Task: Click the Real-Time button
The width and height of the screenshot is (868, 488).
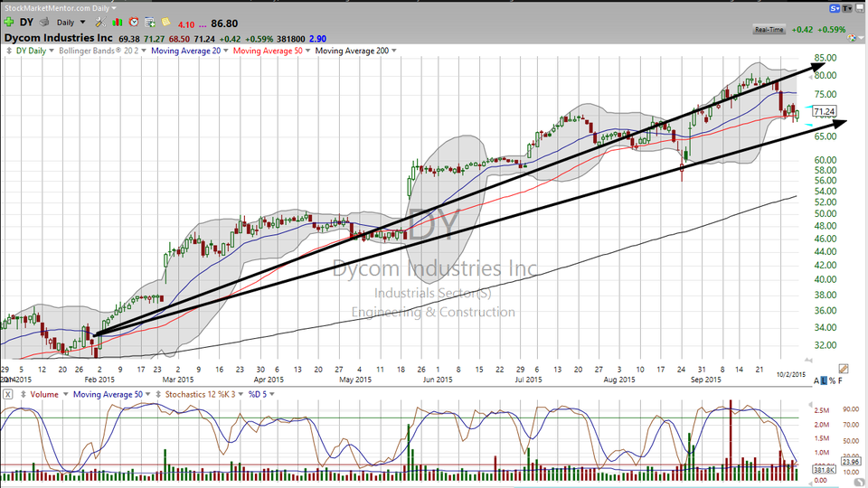Action: pos(769,30)
